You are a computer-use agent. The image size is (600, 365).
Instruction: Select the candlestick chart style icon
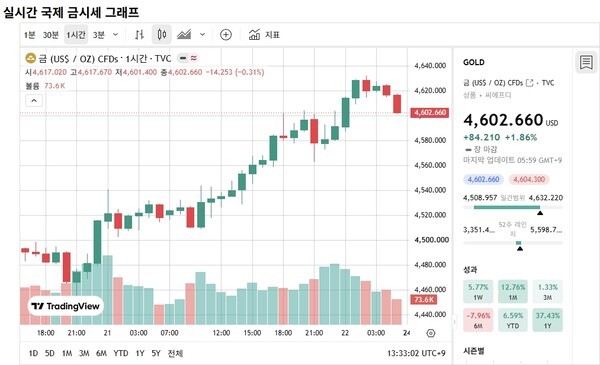click(162, 35)
